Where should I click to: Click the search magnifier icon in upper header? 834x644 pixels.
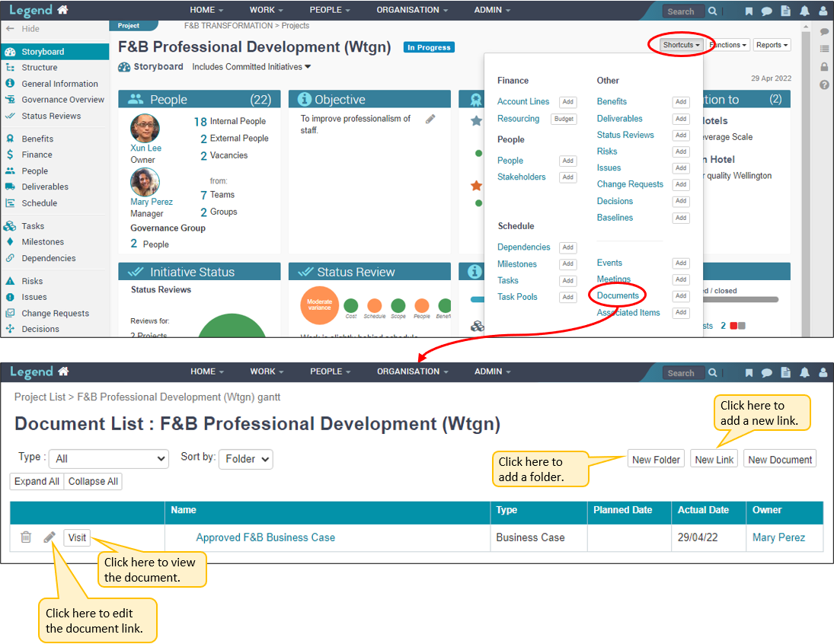click(713, 11)
